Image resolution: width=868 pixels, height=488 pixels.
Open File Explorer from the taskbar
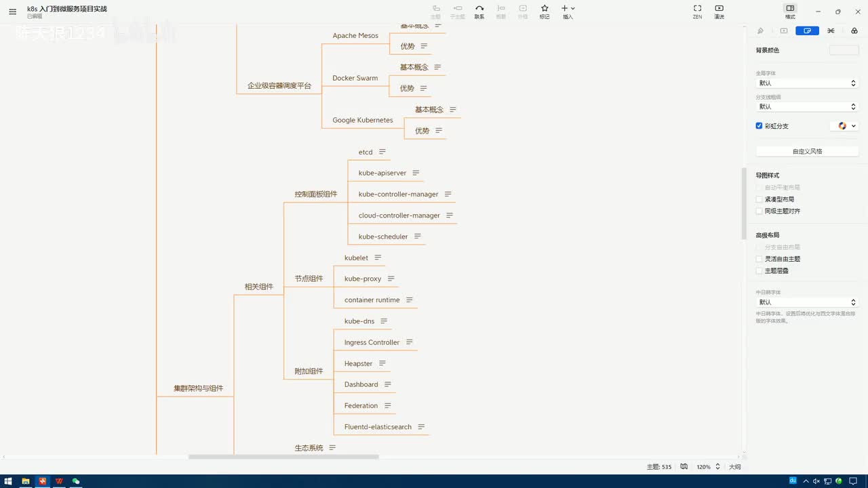(26, 481)
